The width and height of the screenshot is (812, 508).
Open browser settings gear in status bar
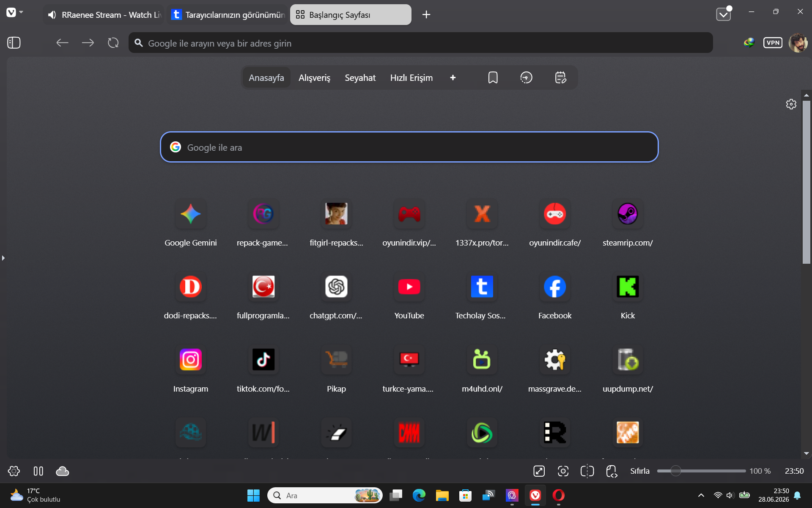[14, 471]
